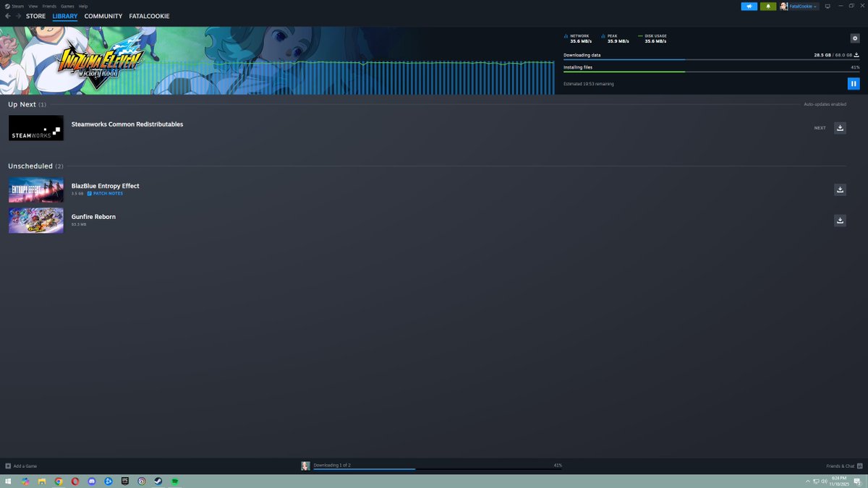868x488 pixels.
Task: Start BlazBlue Entropy Effect download
Action: click(840, 189)
